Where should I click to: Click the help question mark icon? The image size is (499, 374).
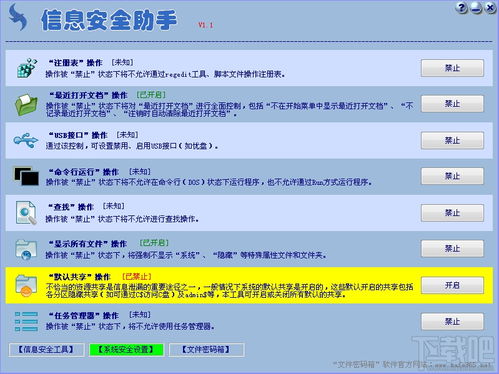click(462, 8)
